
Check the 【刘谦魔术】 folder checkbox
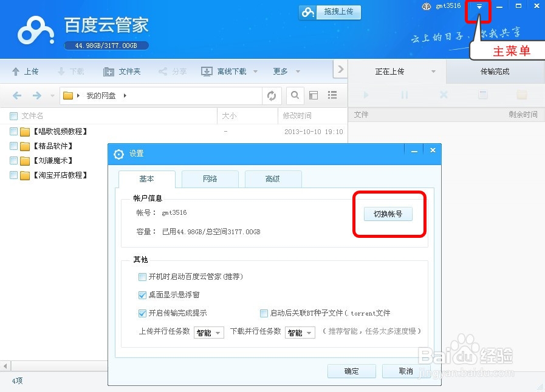coord(13,160)
